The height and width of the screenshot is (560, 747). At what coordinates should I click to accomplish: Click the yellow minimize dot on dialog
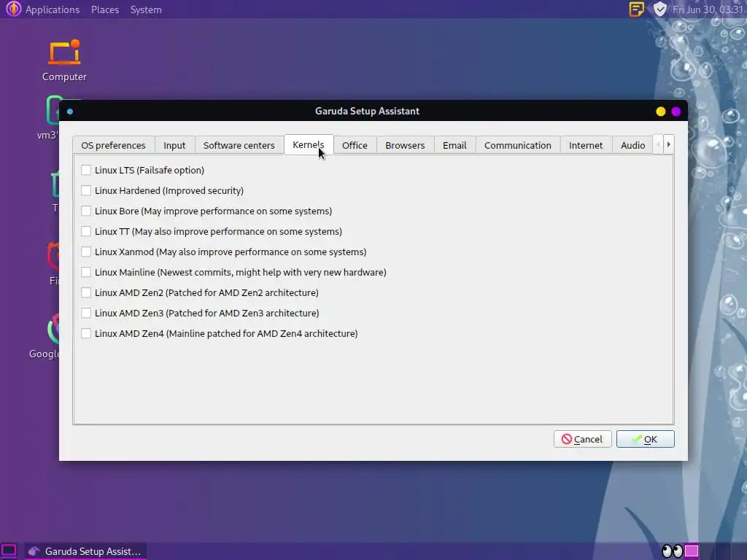pyautogui.click(x=660, y=112)
